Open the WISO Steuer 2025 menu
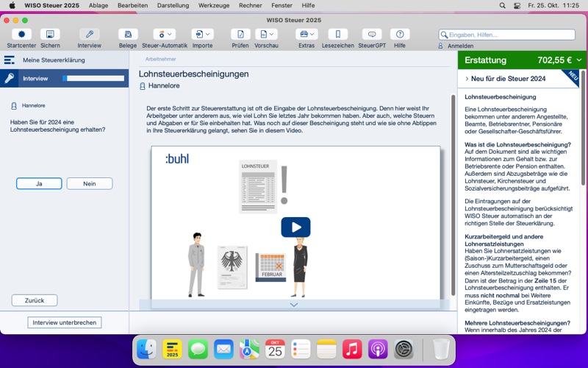The width and height of the screenshot is (588, 368). pyautogui.click(x=51, y=5)
